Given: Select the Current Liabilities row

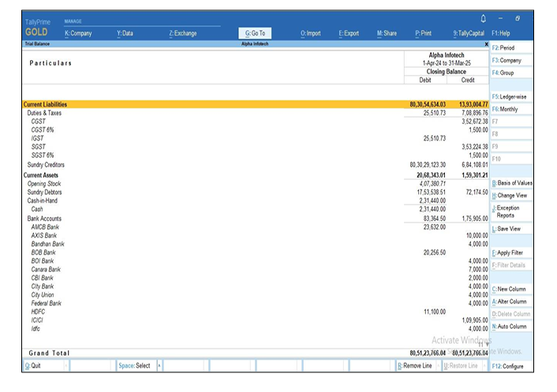Looking at the screenshot, I should coord(256,104).
